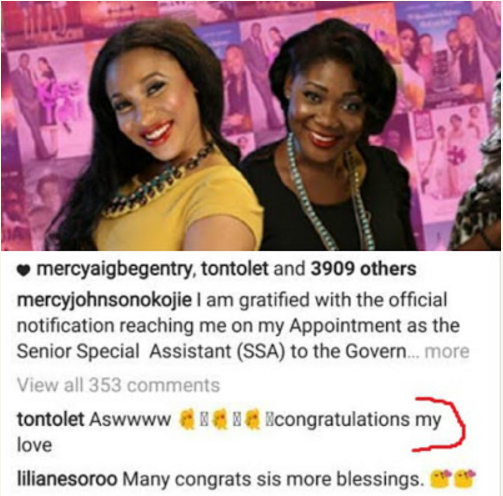Tap the woman in black top
This screenshot has width=503, height=496.
click(x=330, y=140)
